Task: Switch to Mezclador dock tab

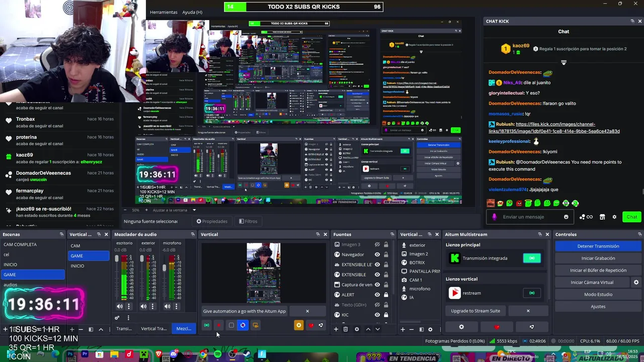Action: click(x=184, y=329)
